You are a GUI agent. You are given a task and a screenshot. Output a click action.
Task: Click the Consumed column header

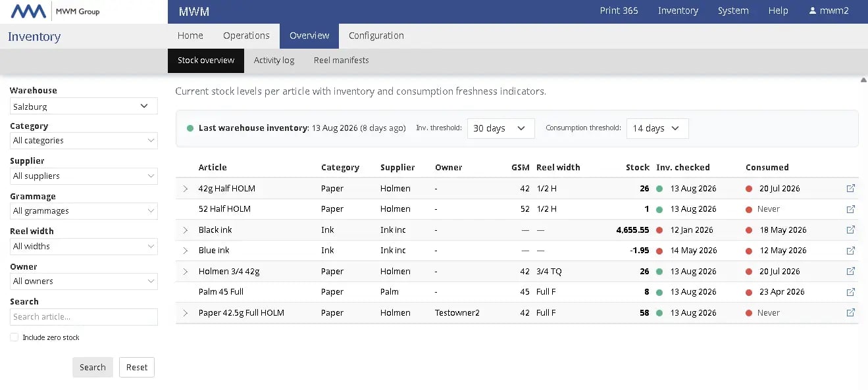(x=767, y=167)
